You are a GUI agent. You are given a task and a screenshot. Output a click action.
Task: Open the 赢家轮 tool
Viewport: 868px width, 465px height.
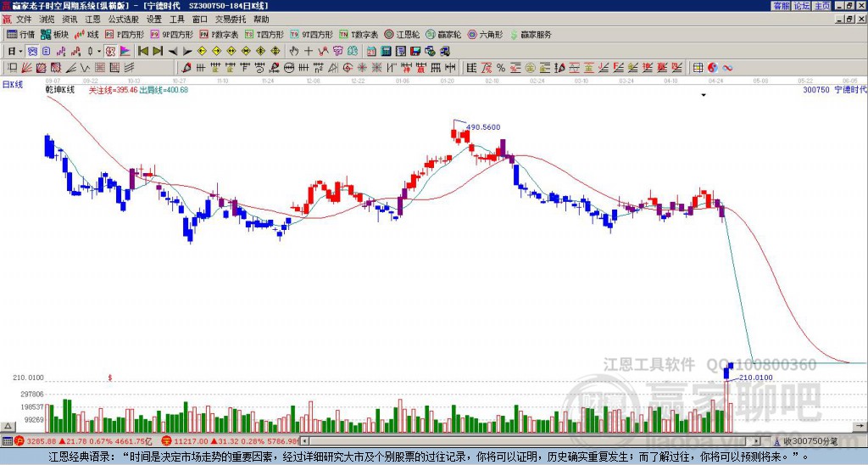tap(443, 34)
